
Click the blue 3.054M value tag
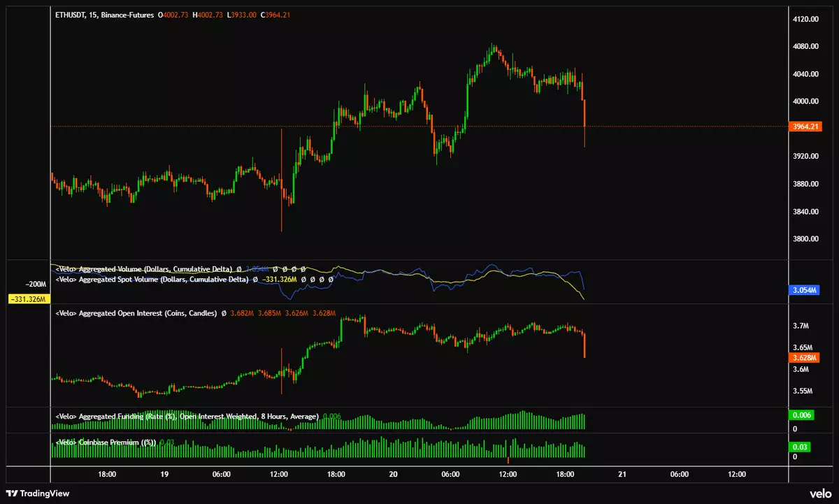pos(803,289)
